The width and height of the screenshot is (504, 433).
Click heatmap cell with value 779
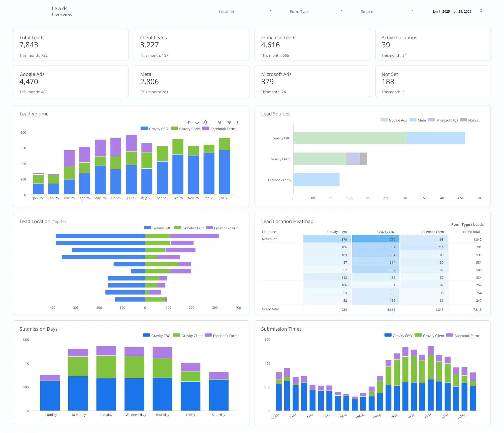375,239
